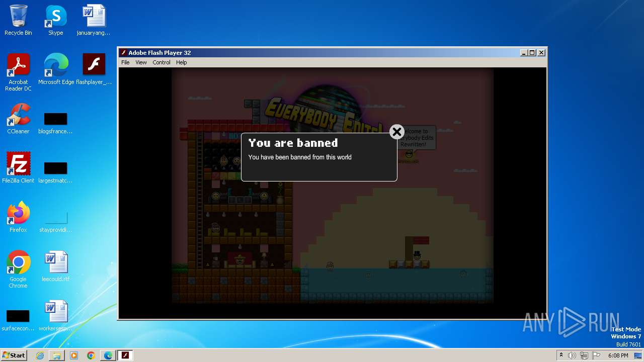Open the Help menu in Flash Player
This screenshot has width=644, height=362.
pyautogui.click(x=182, y=62)
